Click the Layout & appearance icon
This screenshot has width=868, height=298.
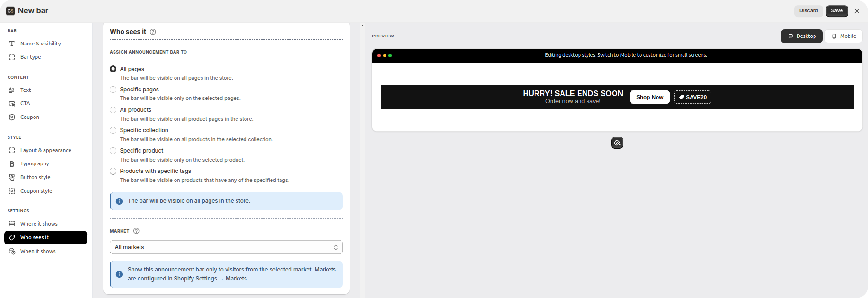(x=12, y=150)
